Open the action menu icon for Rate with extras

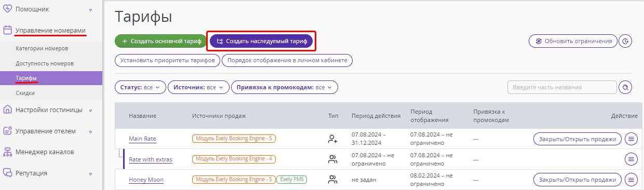coord(631,159)
